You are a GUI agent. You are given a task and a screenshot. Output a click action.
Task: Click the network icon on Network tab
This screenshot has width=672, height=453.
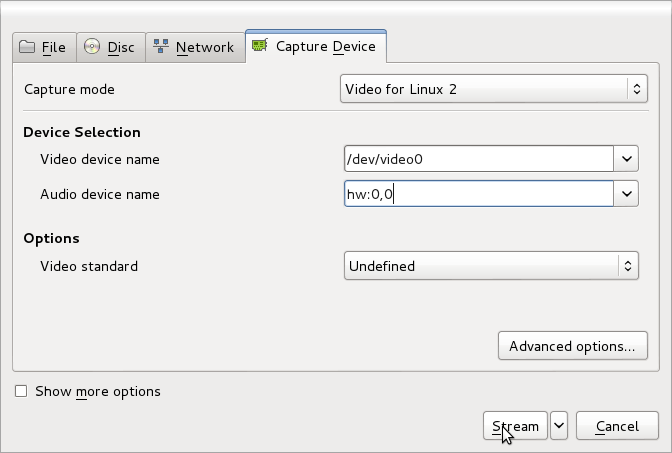click(x=161, y=46)
